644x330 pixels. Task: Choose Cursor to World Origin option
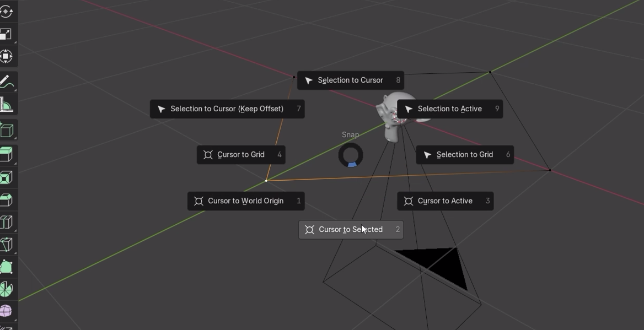(246, 201)
